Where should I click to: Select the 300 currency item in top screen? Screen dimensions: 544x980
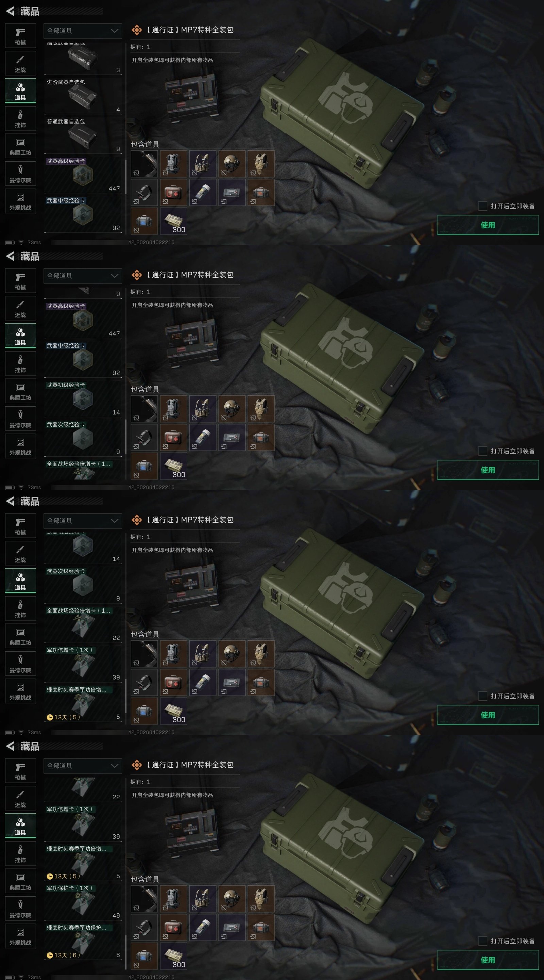pyautogui.click(x=173, y=220)
